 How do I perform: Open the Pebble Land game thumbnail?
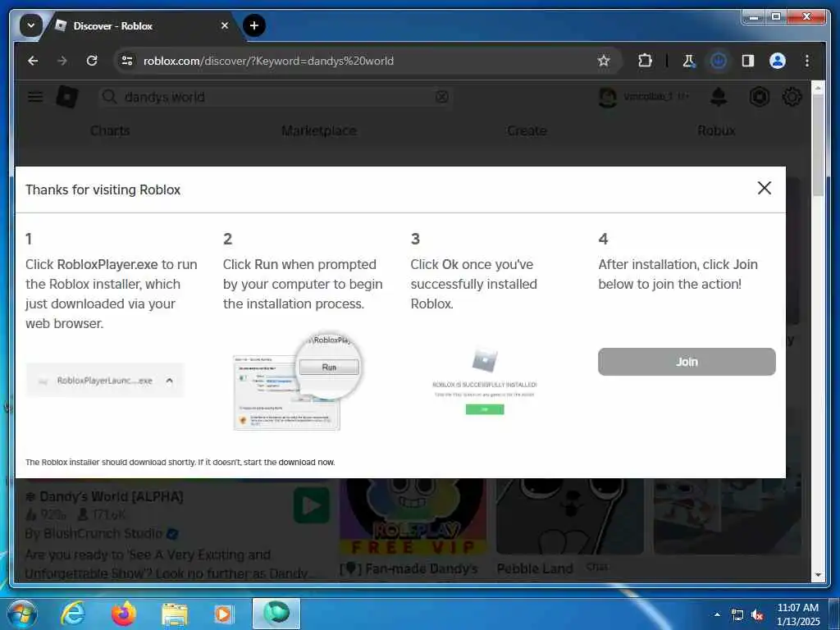pos(569,517)
